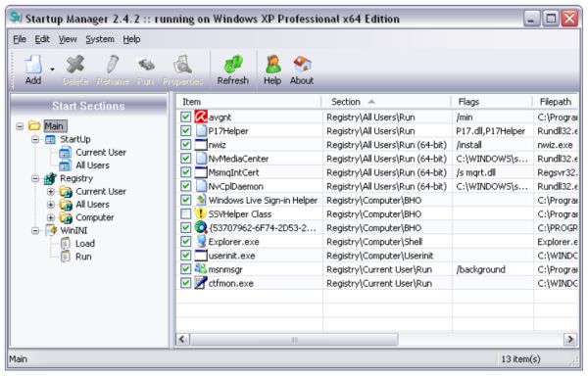Toggle the msnmsgr checkbox
The image size is (588, 376).
pyautogui.click(x=185, y=269)
